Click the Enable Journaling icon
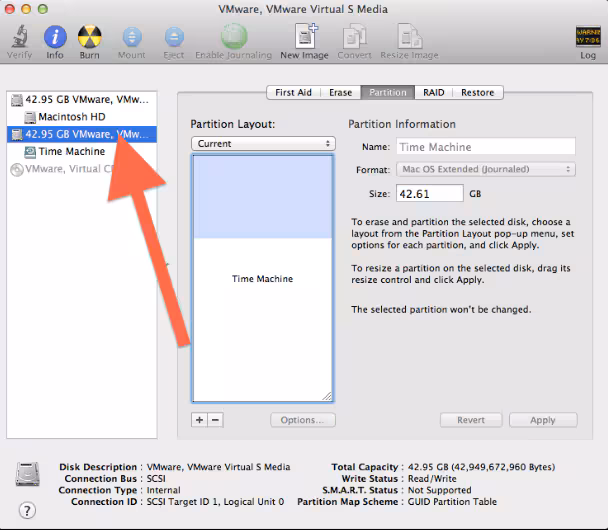Viewport: 608px width, 530px height. coord(234,36)
